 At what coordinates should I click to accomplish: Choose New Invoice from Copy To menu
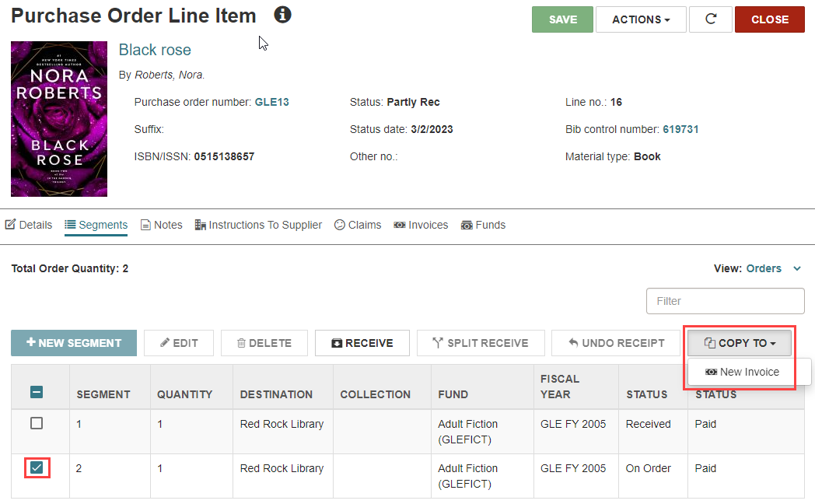pyautogui.click(x=742, y=372)
